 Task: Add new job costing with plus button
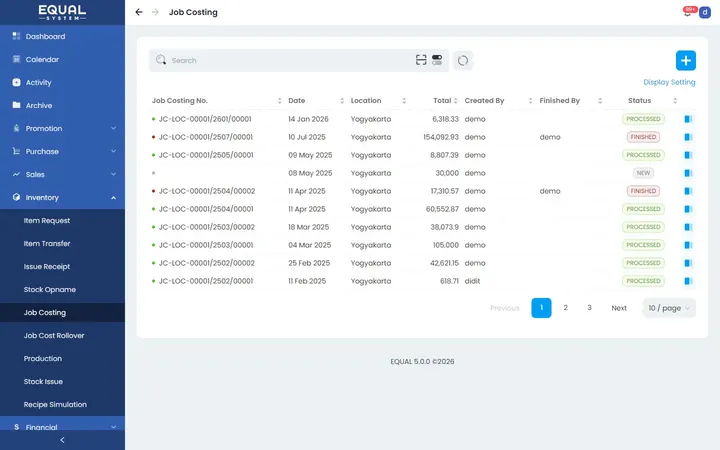(x=686, y=60)
